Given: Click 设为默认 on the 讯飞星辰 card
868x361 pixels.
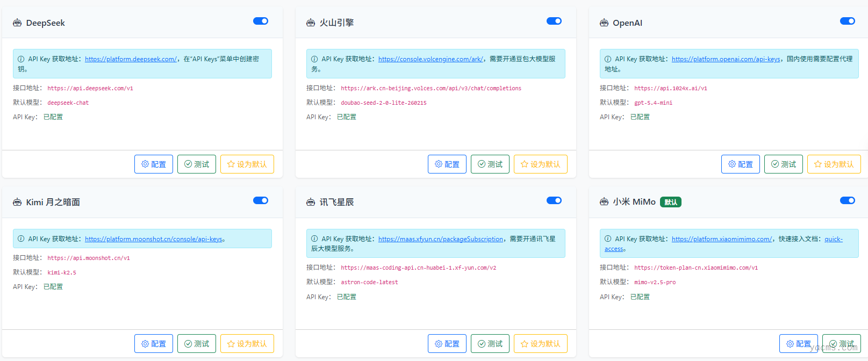Looking at the screenshot, I should click(541, 343).
